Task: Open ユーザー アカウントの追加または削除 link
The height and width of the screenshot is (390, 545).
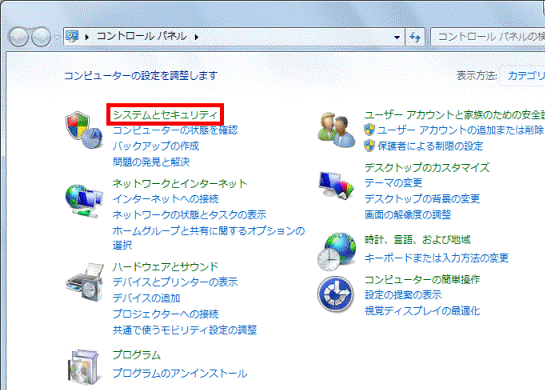Action: coord(461,130)
